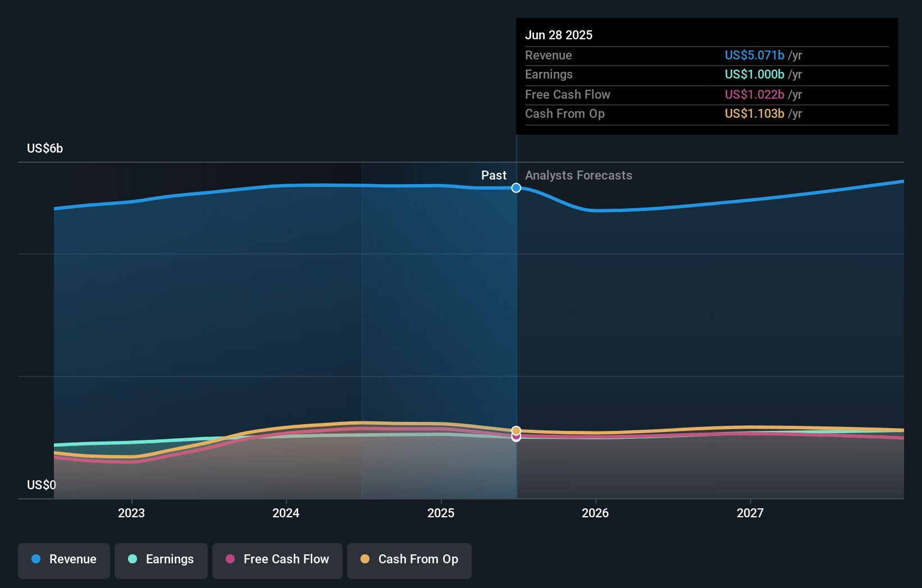
Task: Click the Past label on chart
Action: click(494, 176)
